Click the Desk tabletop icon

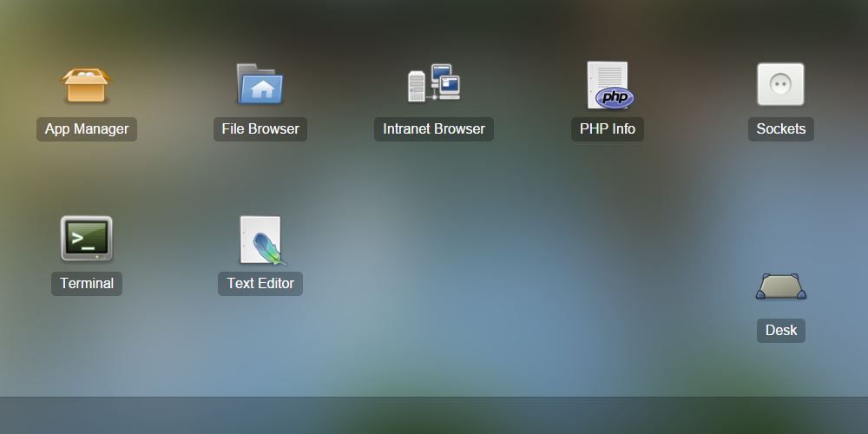781,286
